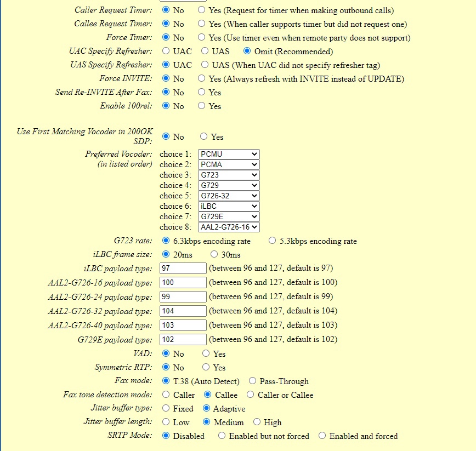Open vocoder choice 7 dropdown showing G729E
This screenshot has width=476, height=451.
[x=229, y=216]
